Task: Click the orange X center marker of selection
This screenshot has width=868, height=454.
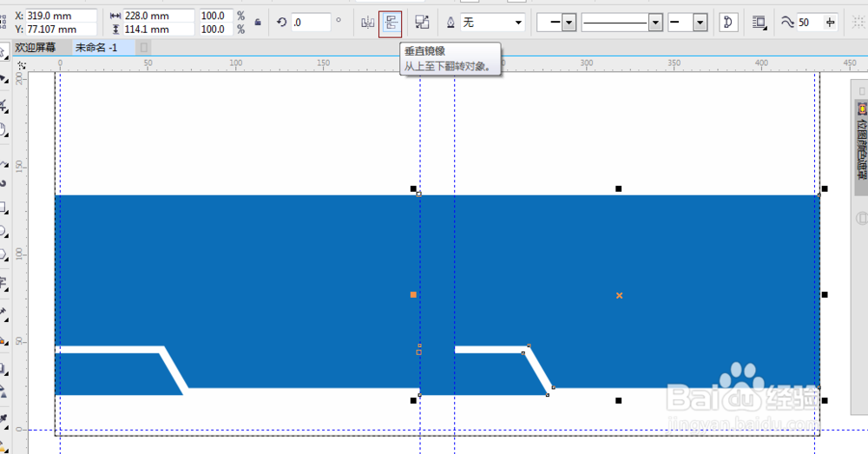Action: [620, 296]
